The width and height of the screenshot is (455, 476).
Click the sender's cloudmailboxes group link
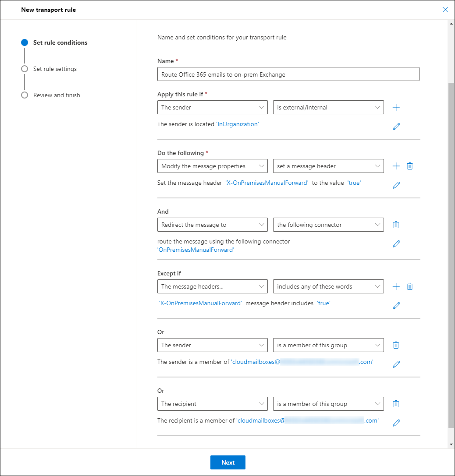[302, 362]
